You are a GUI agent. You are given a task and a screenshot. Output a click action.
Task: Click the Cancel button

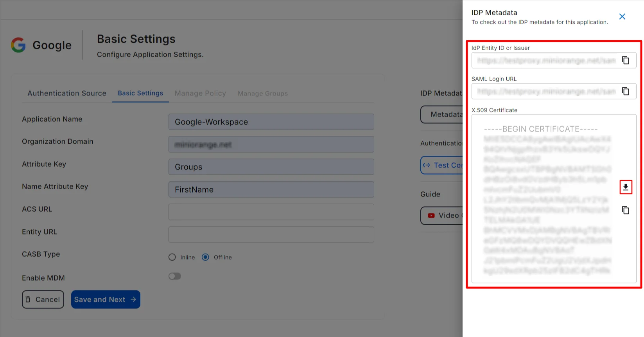43,299
